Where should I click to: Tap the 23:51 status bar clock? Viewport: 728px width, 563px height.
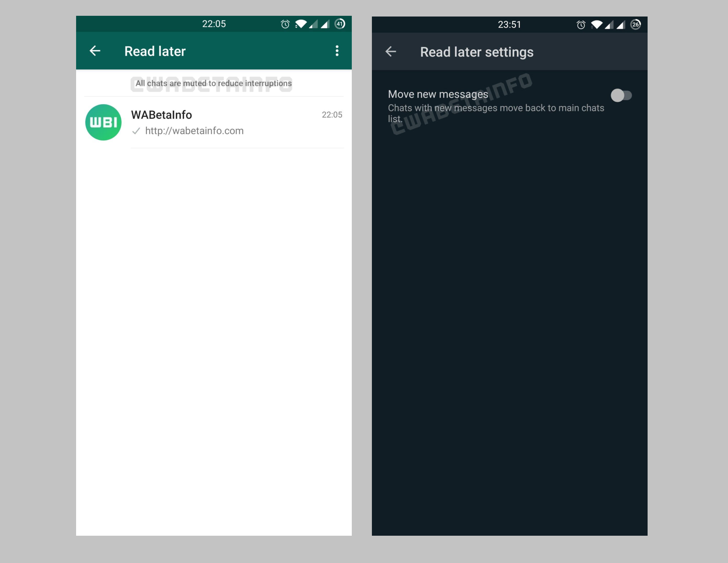coord(509,25)
